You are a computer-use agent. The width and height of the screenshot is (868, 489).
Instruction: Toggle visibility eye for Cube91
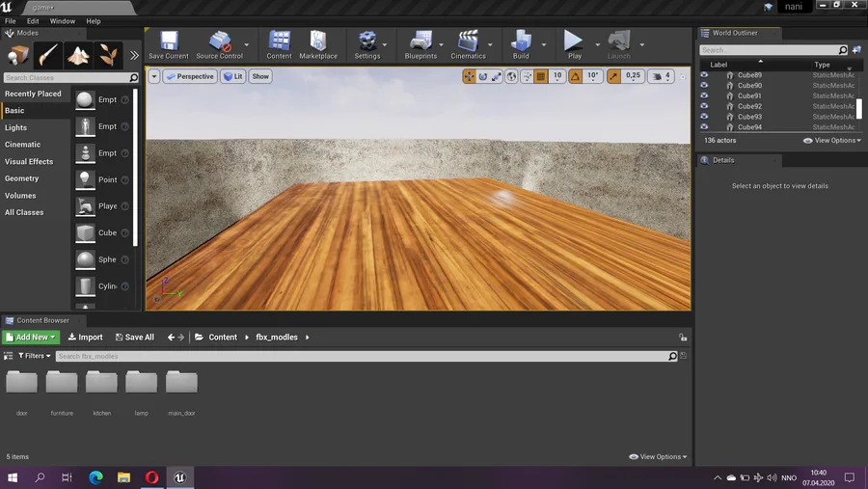tap(704, 96)
